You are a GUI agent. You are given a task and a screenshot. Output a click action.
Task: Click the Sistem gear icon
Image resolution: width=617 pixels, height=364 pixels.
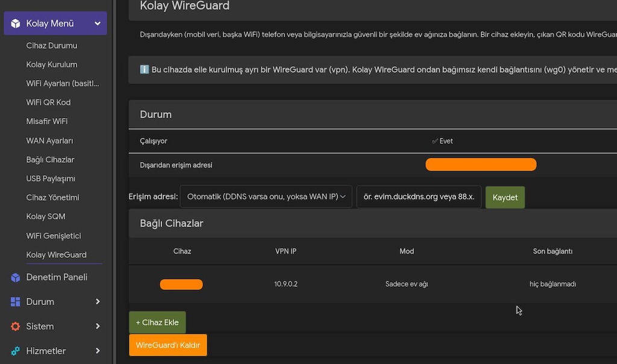(15, 326)
